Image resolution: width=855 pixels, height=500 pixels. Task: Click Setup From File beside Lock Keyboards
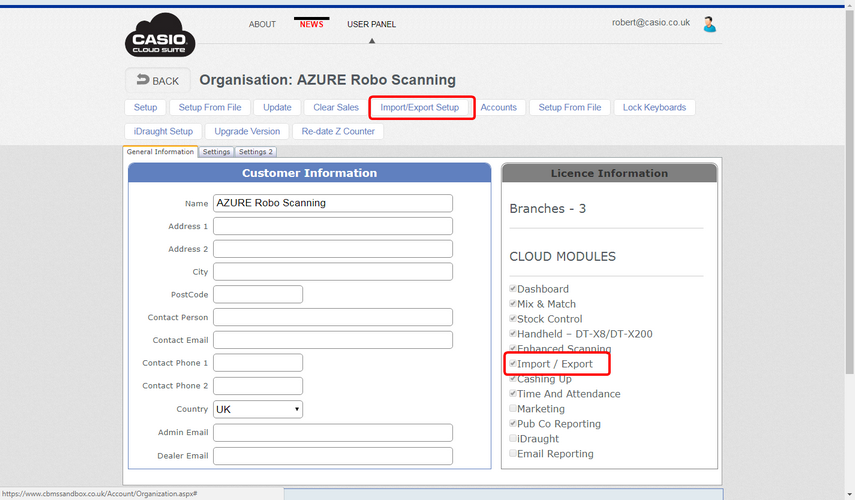(x=570, y=107)
